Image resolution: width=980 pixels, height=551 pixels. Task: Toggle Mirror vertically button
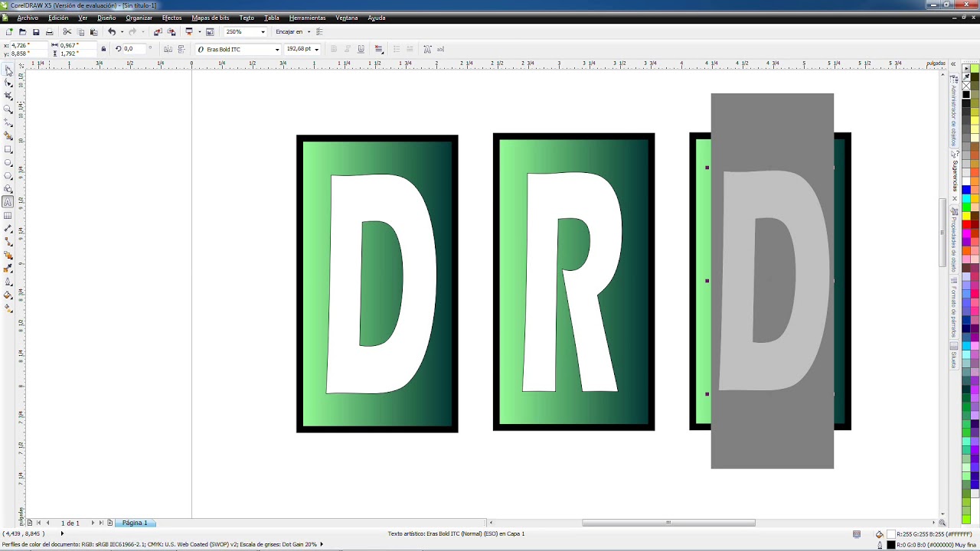click(181, 49)
